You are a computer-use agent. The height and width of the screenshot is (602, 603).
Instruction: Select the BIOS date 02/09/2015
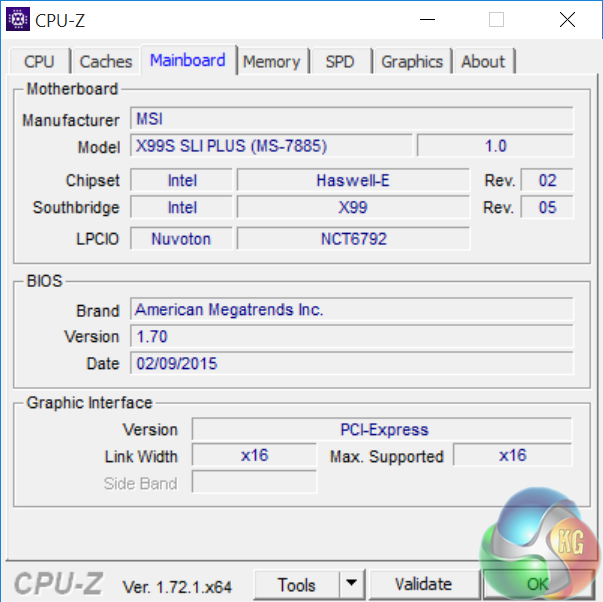click(x=351, y=364)
